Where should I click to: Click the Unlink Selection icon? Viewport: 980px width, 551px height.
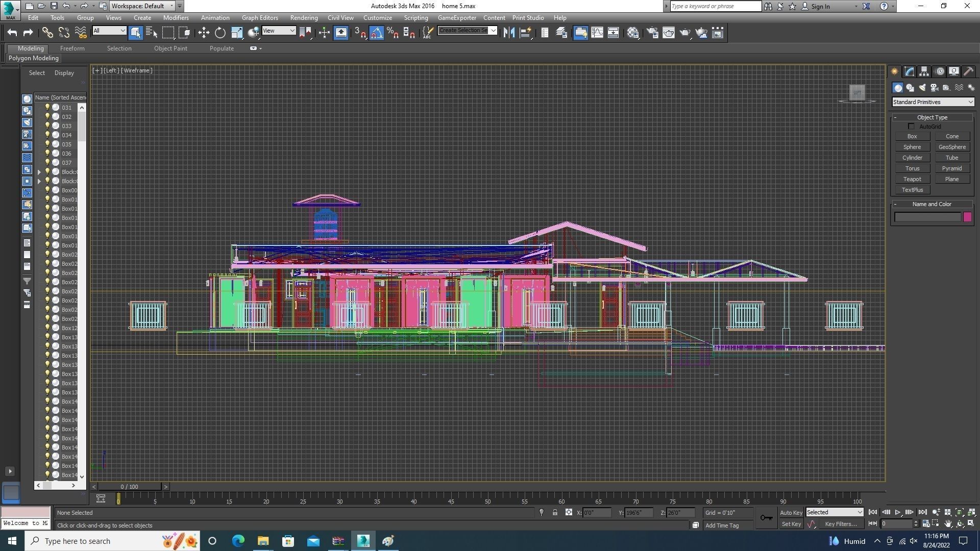64,33
